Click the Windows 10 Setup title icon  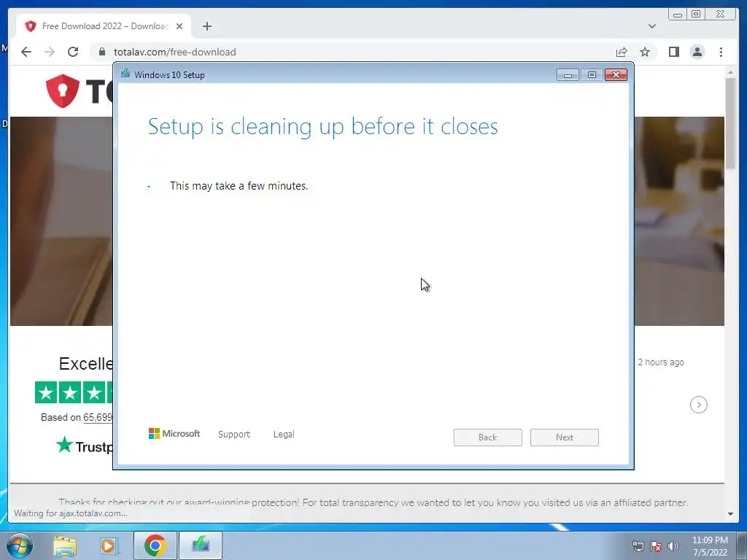(x=125, y=74)
